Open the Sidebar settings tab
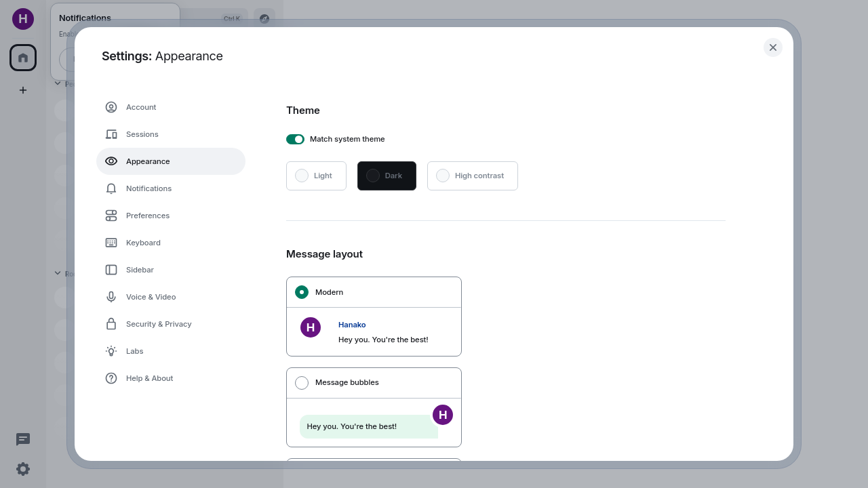 140,270
